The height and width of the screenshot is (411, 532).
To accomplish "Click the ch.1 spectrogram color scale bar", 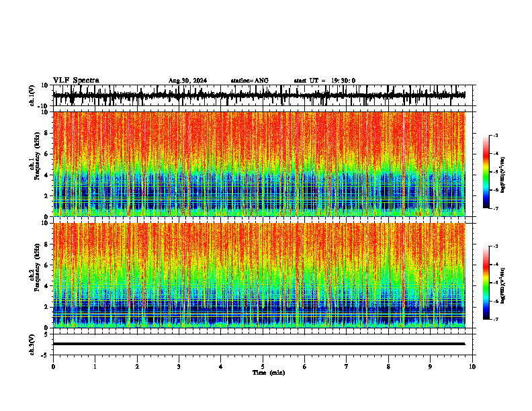I will point(486,172).
